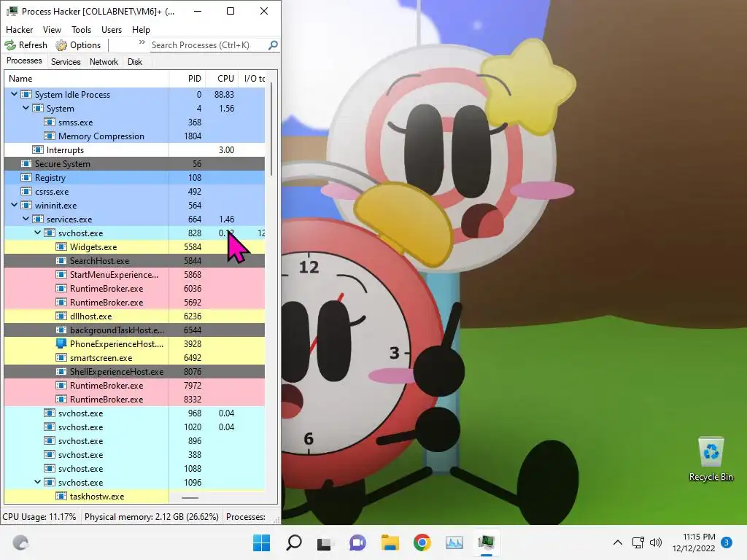Select the Processes tab
The width and height of the screenshot is (747, 560).
coord(24,61)
